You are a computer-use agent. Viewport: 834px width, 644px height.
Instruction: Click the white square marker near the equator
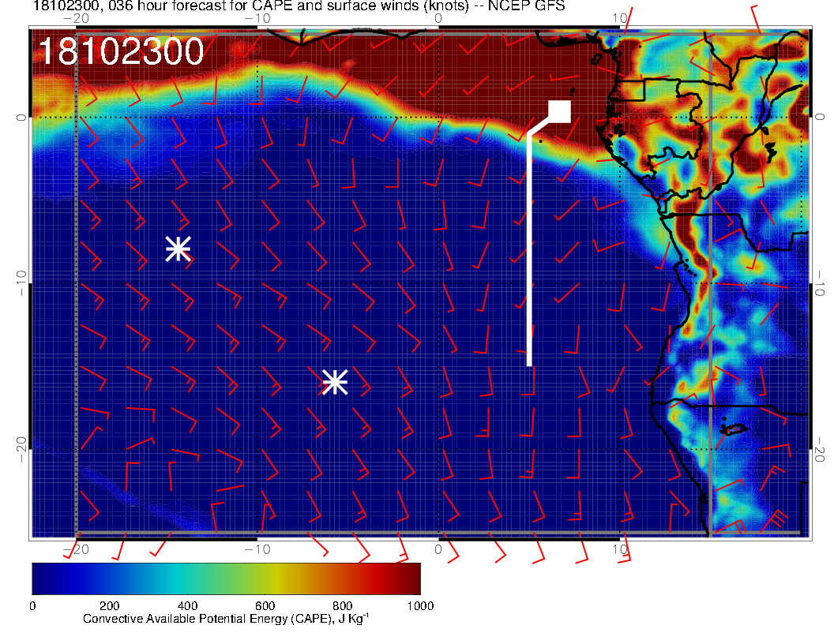coord(560,111)
